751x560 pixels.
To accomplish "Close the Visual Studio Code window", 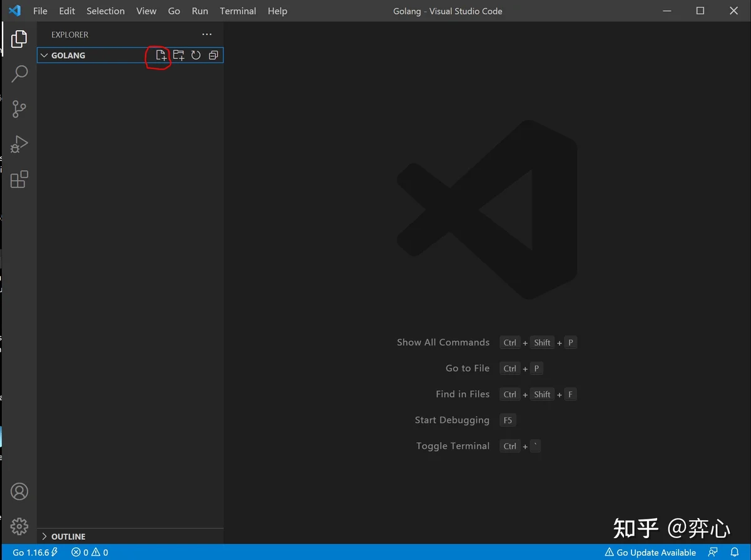I will (733, 11).
